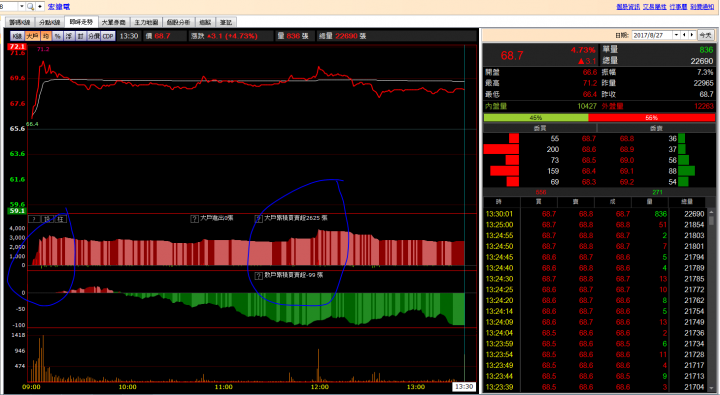Screen dimensions: 720x395
Task: Select the % percentage view button
Action: pyautogui.click(x=57, y=36)
